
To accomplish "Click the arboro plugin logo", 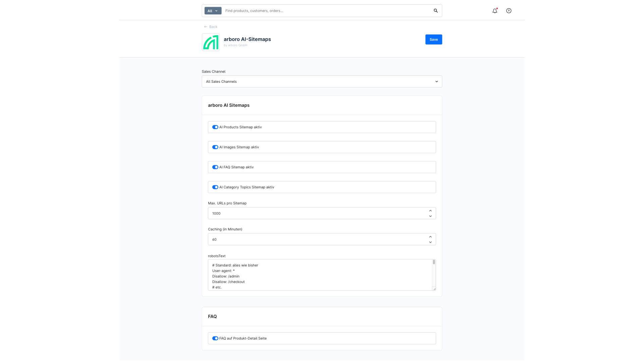I will [x=211, y=42].
